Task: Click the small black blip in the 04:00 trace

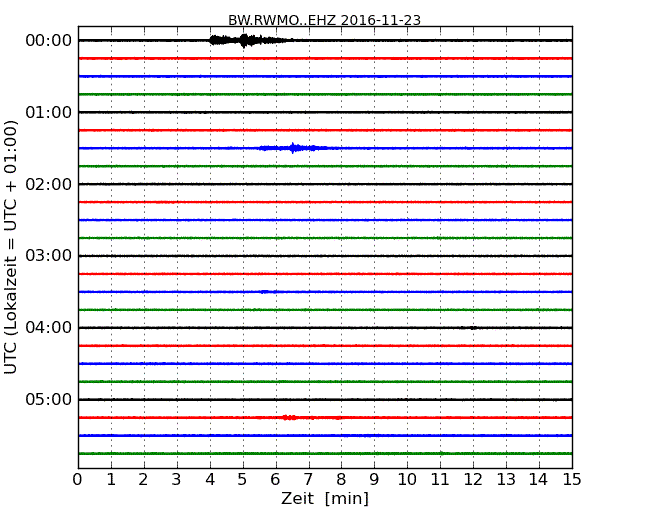Action: pyautogui.click(x=471, y=328)
